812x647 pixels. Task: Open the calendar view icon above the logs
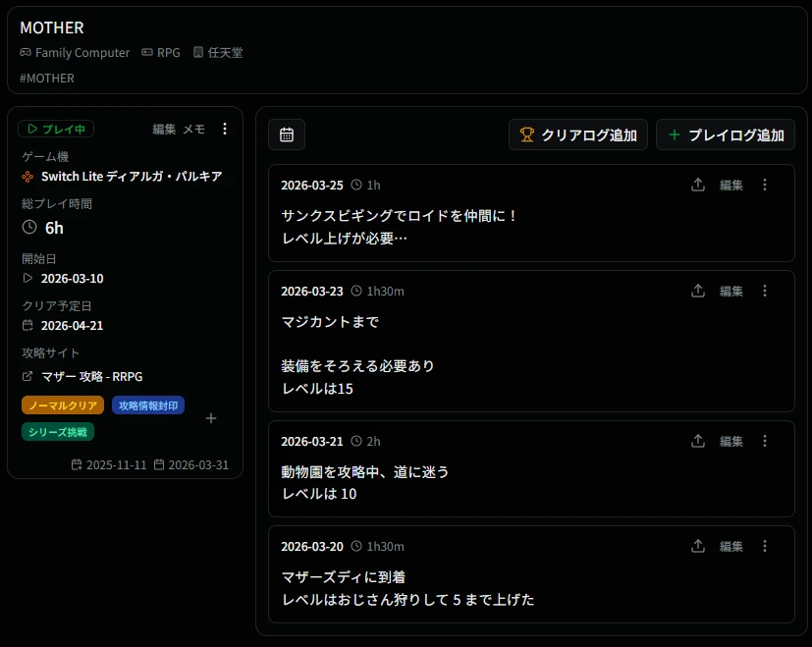click(286, 135)
